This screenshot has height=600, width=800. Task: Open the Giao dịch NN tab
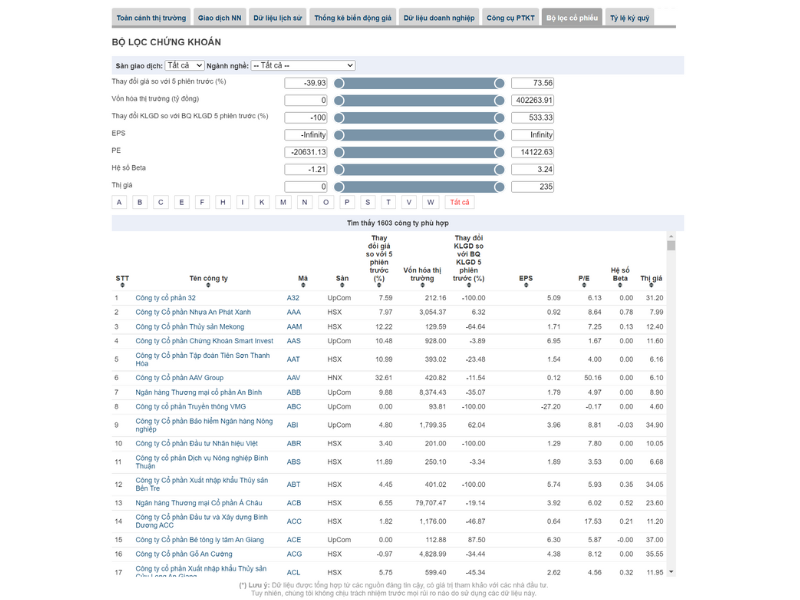point(219,18)
